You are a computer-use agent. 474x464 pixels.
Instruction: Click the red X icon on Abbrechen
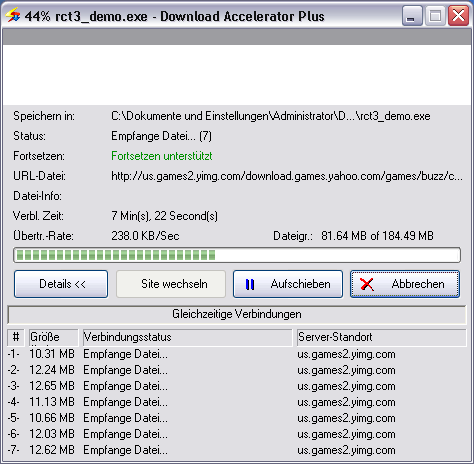[367, 284]
